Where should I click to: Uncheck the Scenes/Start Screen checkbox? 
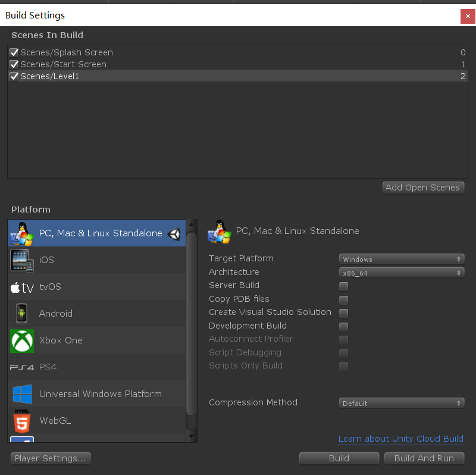14,64
